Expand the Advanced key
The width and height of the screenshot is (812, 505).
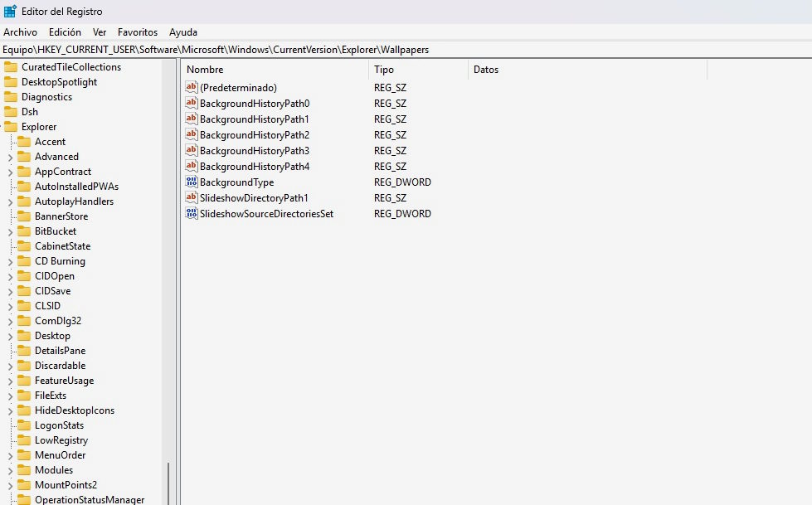click(x=10, y=157)
